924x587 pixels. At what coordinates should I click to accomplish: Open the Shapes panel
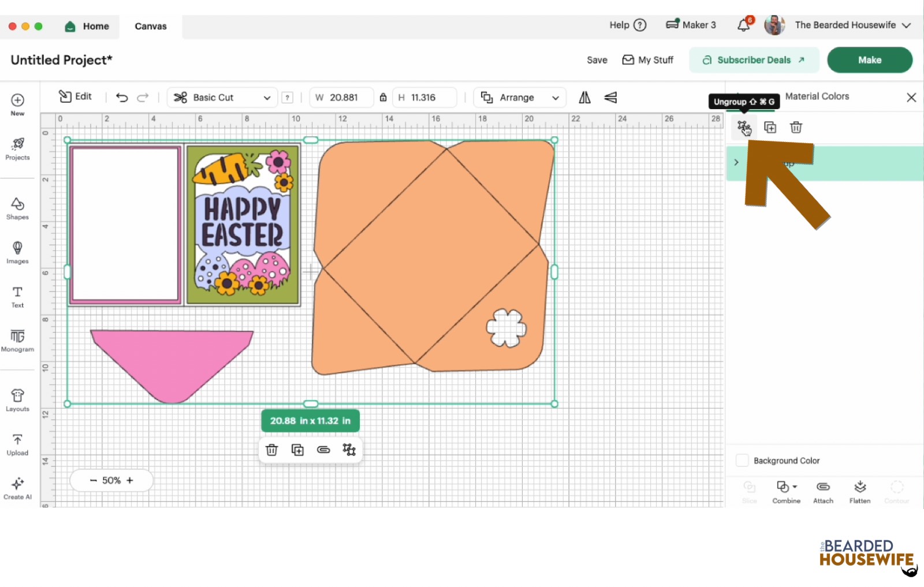pos(17,208)
